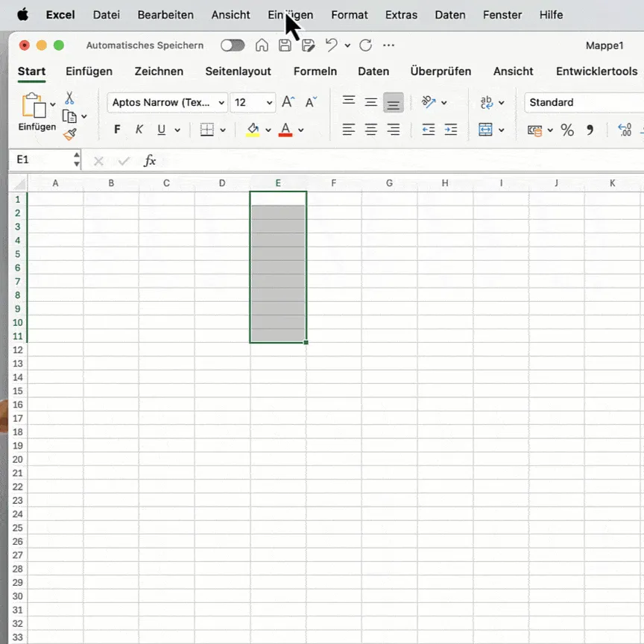Click the center horizontal alignment icon

tap(371, 130)
